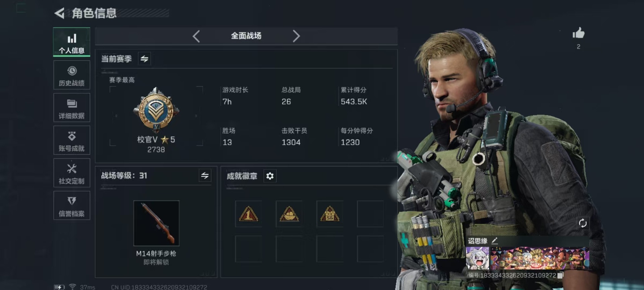Click the 校官V rank emblem
This screenshot has width=644, height=290.
pos(156,110)
